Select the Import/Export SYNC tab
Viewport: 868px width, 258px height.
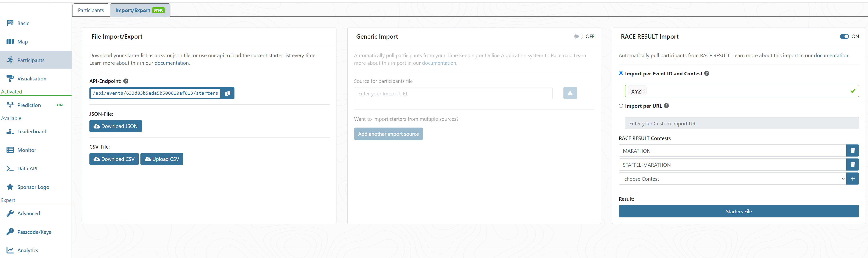(140, 10)
